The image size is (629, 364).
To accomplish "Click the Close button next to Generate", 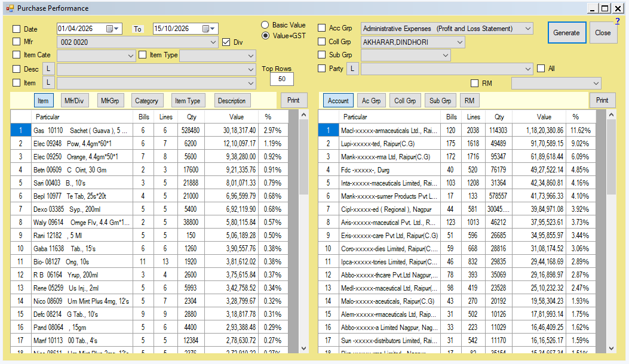I will coord(603,33).
